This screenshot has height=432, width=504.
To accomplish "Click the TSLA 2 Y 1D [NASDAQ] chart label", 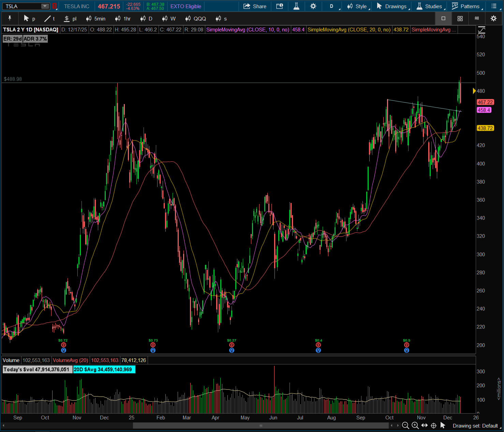I will point(31,30).
